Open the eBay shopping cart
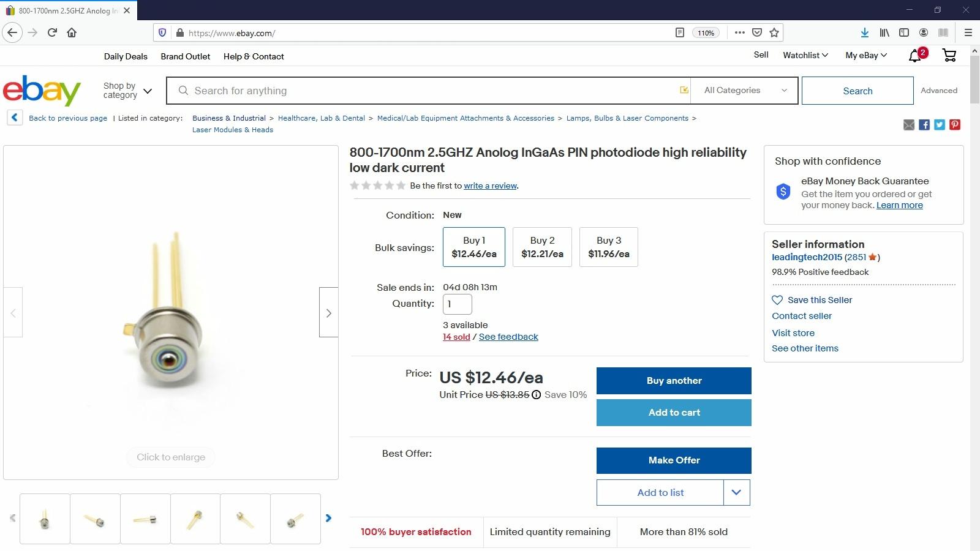Screen dimensions: 980x551 (949, 56)
